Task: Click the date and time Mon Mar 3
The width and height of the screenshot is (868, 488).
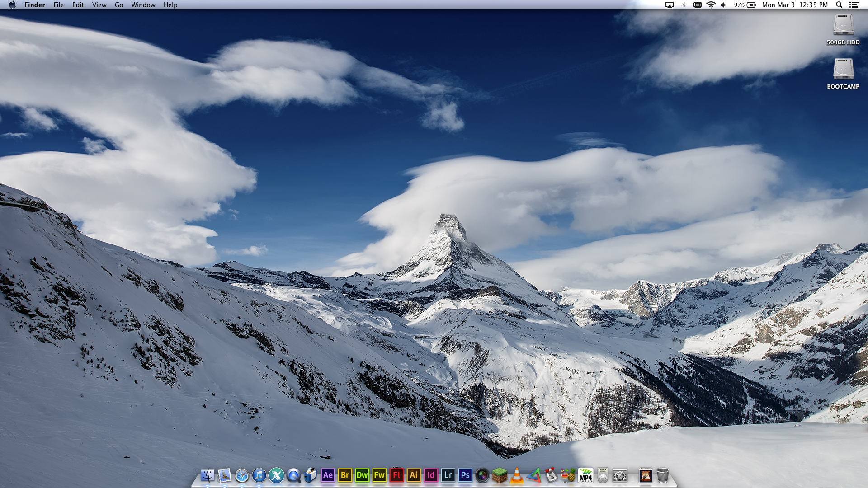Action: point(795,5)
